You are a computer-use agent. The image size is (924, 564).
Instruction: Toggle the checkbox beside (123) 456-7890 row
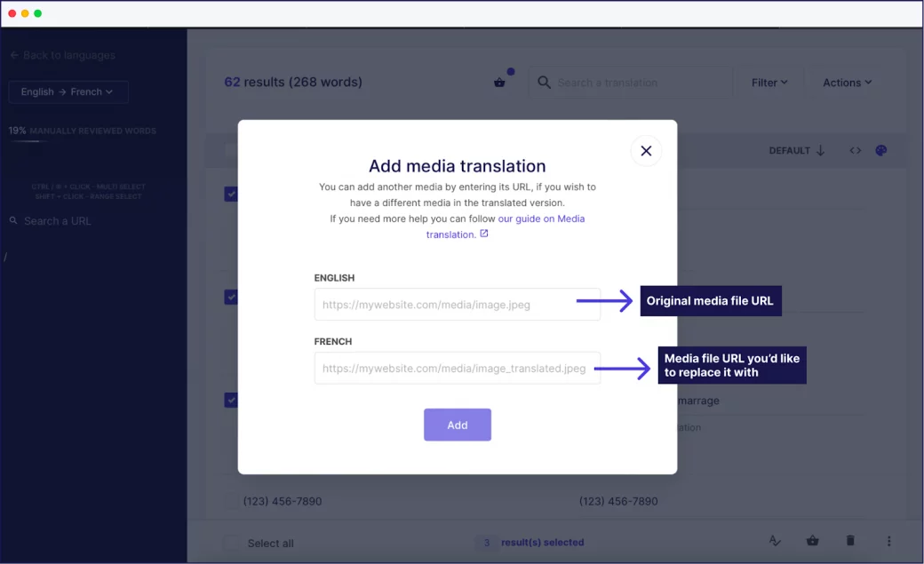pos(232,501)
